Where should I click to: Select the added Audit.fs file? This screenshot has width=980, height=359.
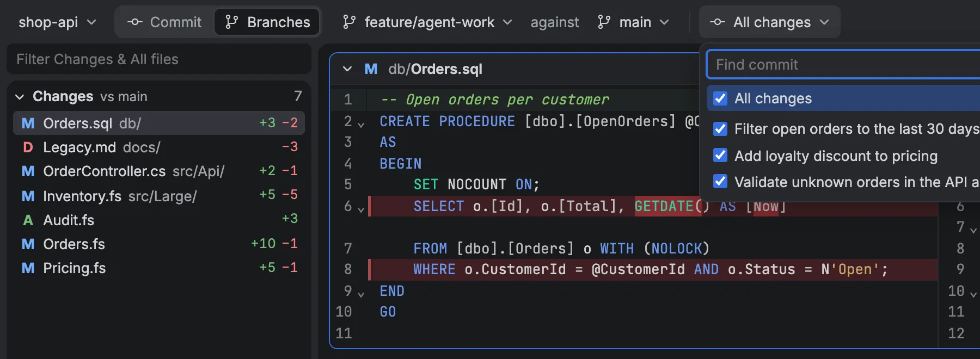coord(159,220)
